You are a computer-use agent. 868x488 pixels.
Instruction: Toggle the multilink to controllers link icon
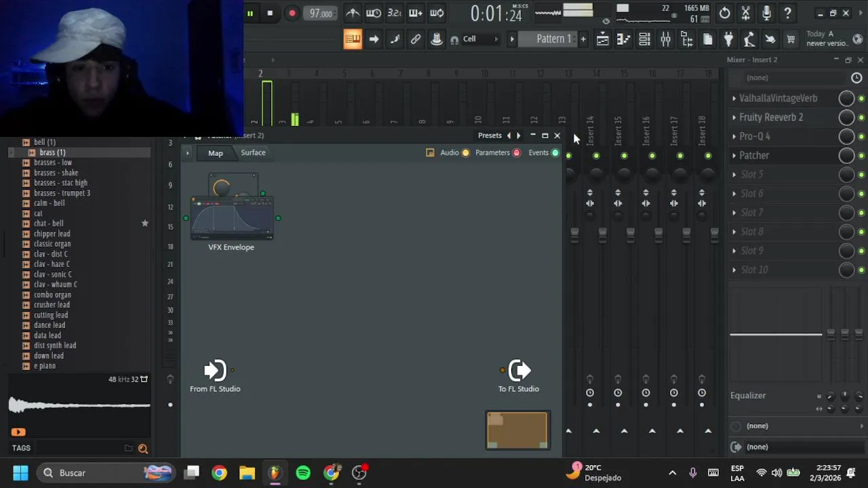[x=416, y=39]
